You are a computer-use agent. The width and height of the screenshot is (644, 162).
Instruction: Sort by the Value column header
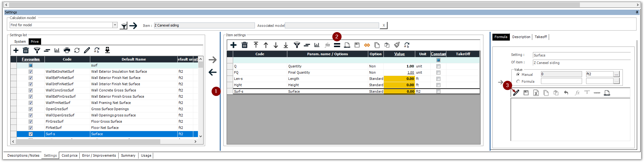[399, 54]
